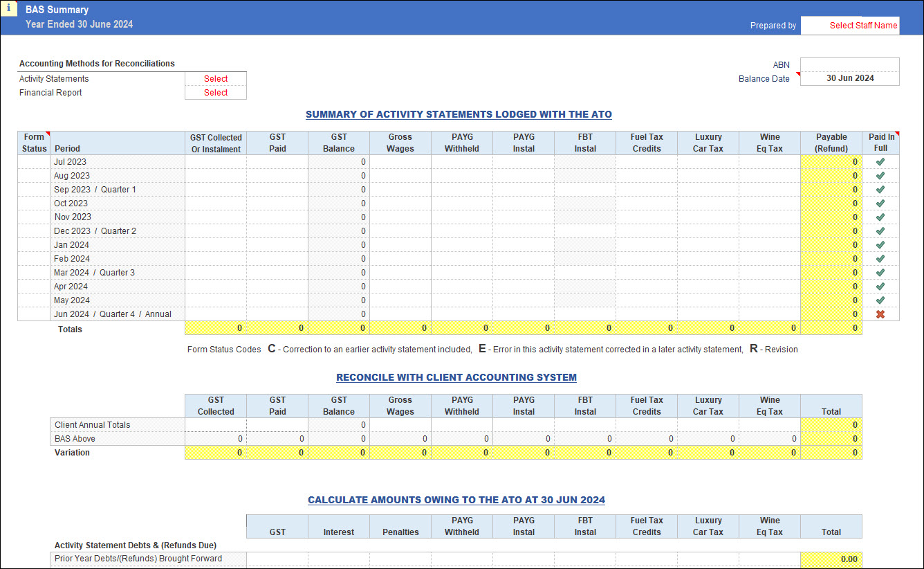Select the 'Jun 2024 / Quarter 4 / Annual' row label
Viewport: 924px width, 569px height.
(113, 314)
